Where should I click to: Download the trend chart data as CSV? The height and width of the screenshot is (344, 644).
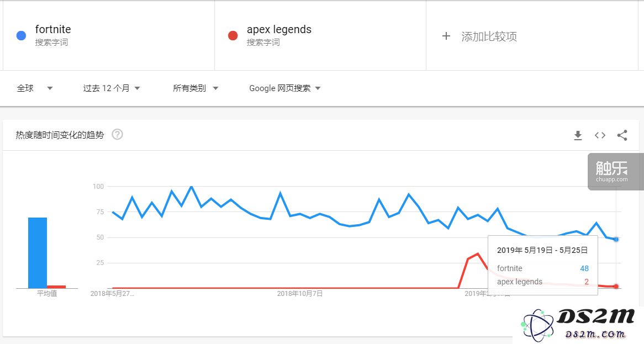tap(578, 135)
